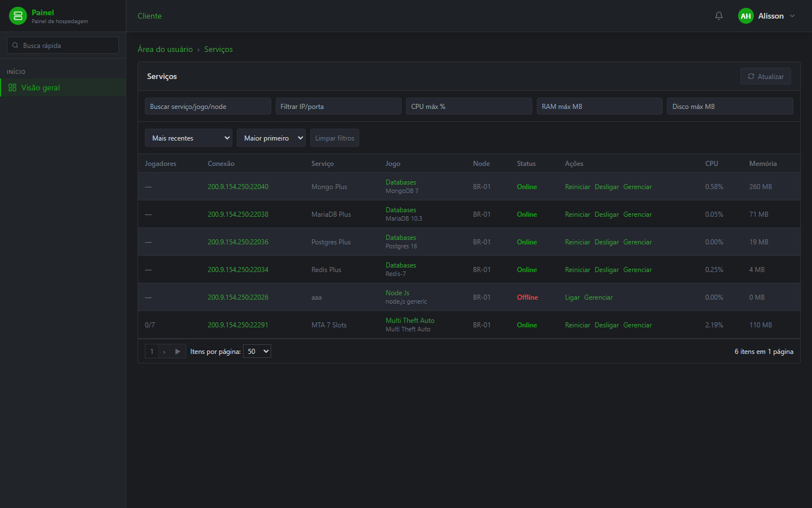Focus the Filtrar IP/porta field
Viewport: 812px width, 508px height.
[x=338, y=106]
